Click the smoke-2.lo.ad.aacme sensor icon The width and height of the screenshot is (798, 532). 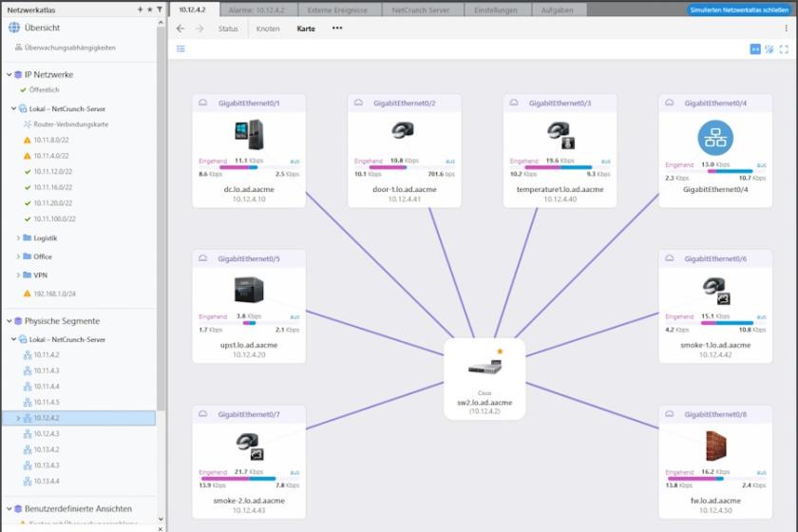[x=250, y=446]
